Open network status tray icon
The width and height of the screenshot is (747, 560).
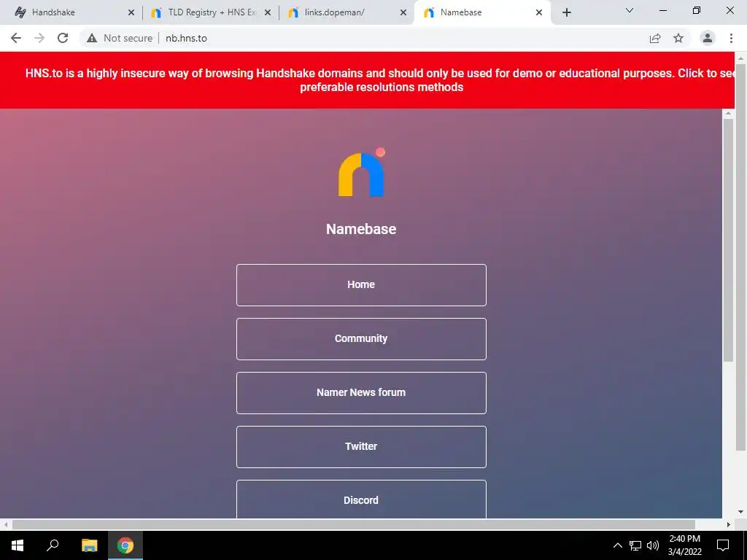coord(635,545)
